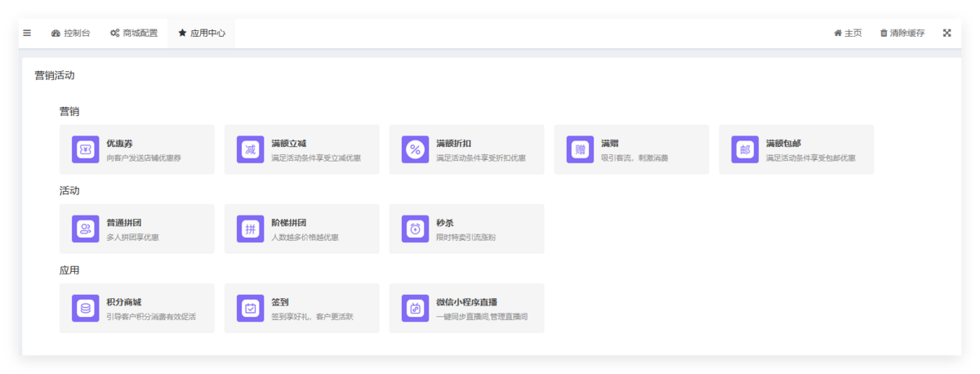Viewport: 980px width, 374px height.
Task: Click 清除缓存 button
Action: click(902, 33)
